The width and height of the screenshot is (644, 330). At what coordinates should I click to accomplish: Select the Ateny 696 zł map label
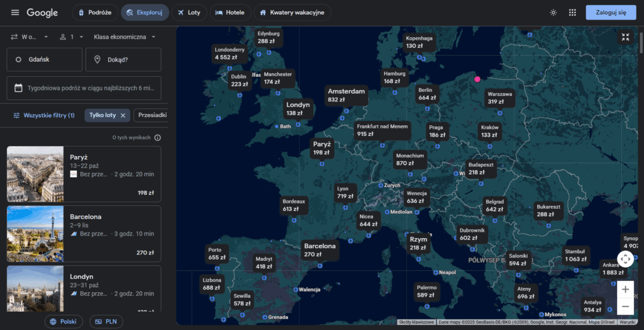pos(526,293)
